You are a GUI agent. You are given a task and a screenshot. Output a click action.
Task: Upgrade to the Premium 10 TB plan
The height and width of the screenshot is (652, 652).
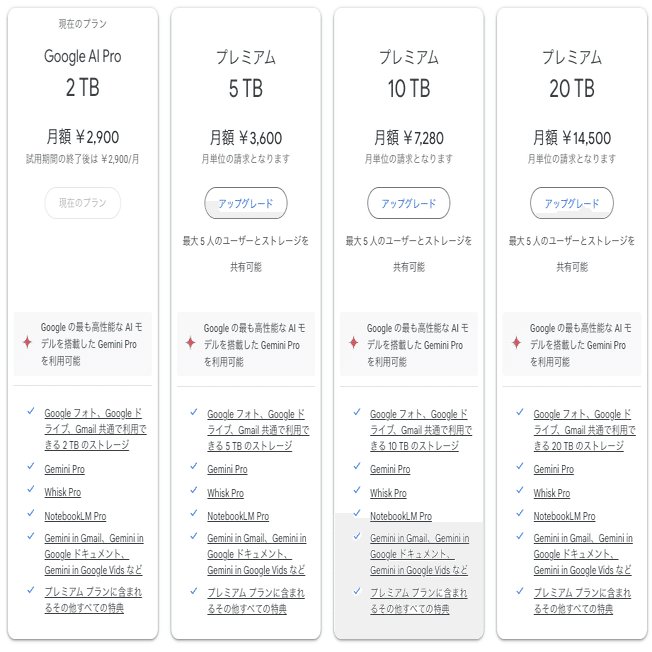tap(409, 203)
